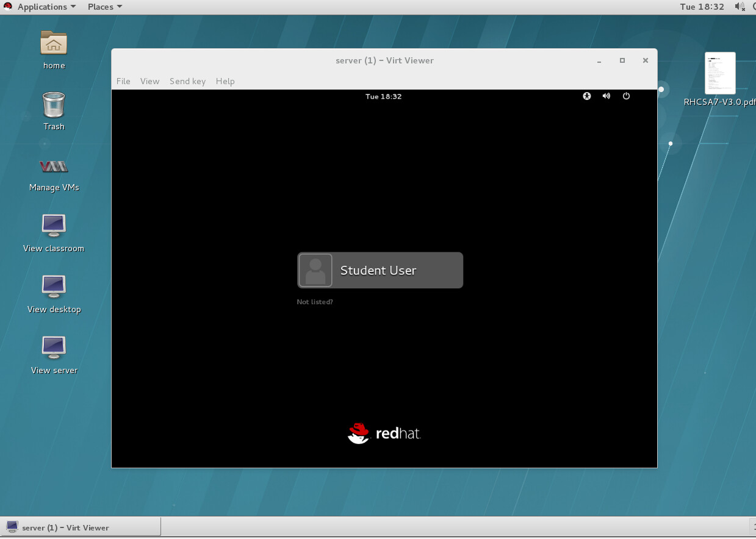Select the server (1) - Virt Viewer taskbar entry
Viewport: 756px width, 539px height.
coord(81,527)
